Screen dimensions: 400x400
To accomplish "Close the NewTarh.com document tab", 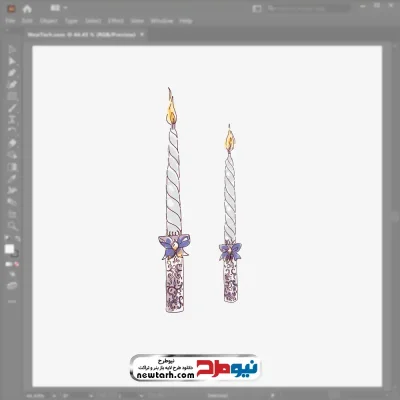I will (142, 34).
